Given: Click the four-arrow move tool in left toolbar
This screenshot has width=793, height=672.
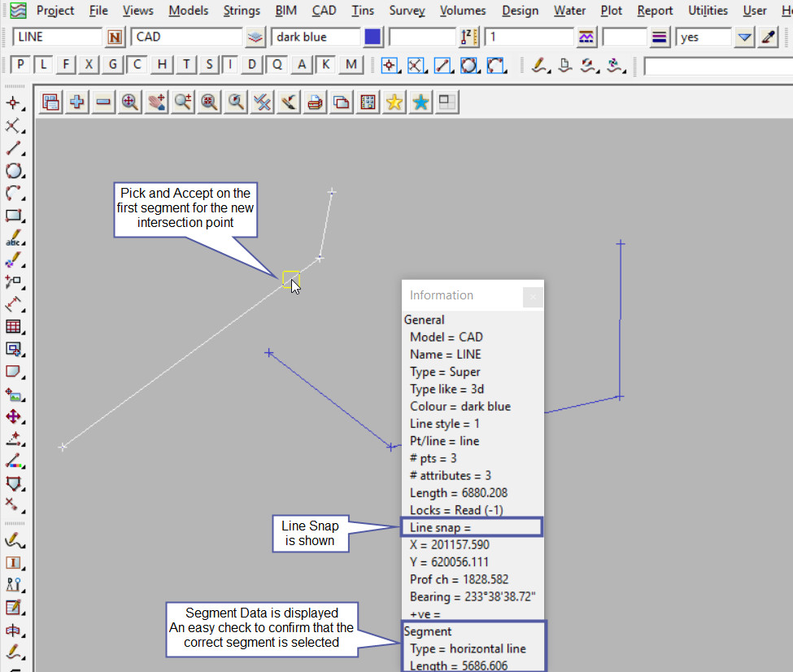Looking at the screenshot, I should point(13,417).
